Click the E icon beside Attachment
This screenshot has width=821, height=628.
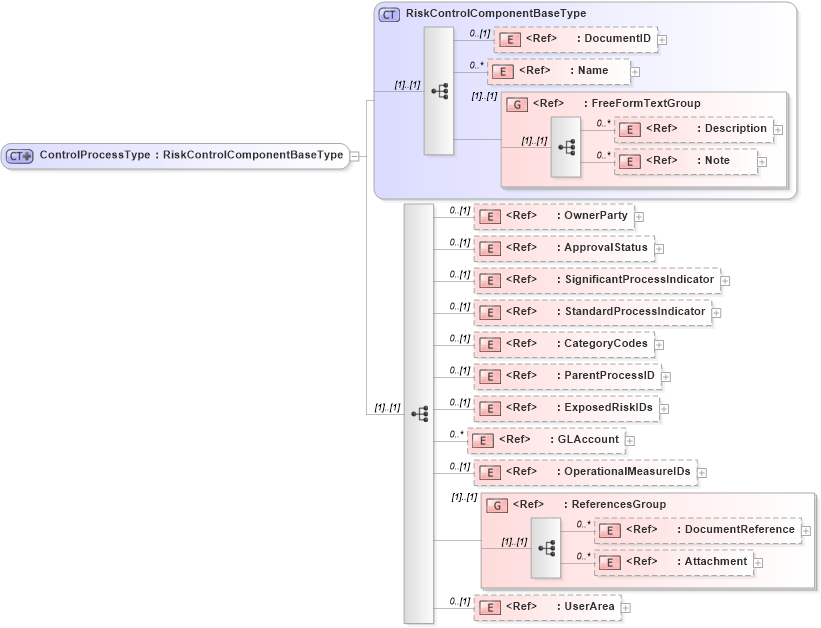tap(609, 562)
